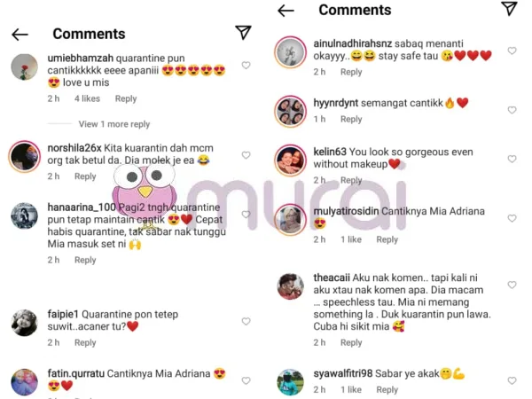This screenshot has height=399, width=532.
Task: Reply to ainulnadhirahsnz's comment
Action: tap(351, 72)
